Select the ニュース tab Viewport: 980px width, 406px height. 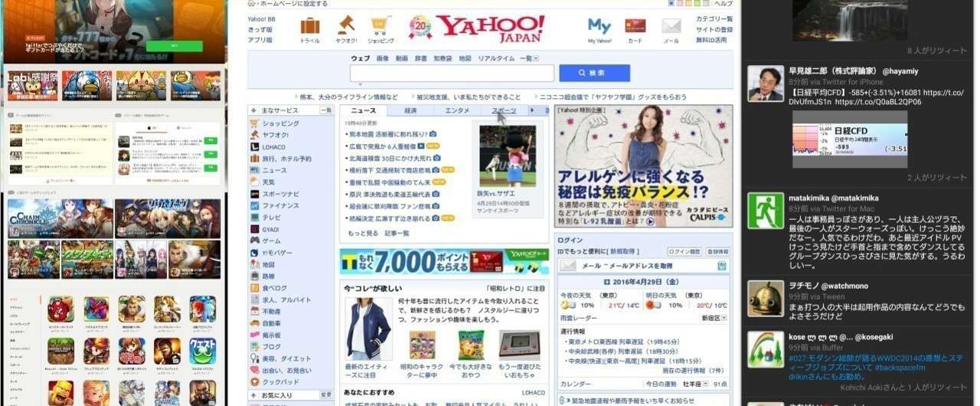click(x=363, y=111)
